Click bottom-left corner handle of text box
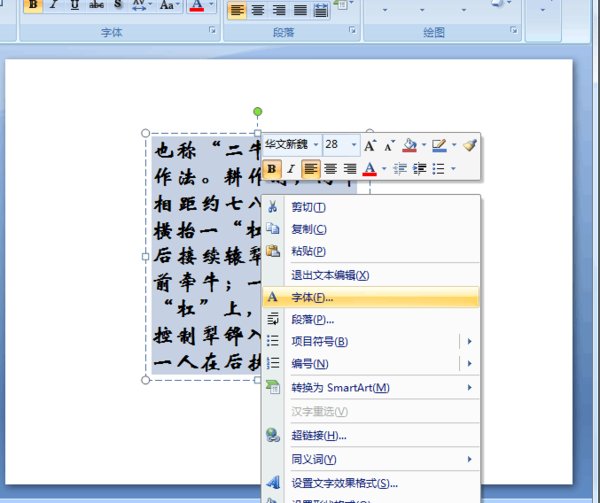Image resolution: width=600 pixels, height=503 pixels. 145,380
